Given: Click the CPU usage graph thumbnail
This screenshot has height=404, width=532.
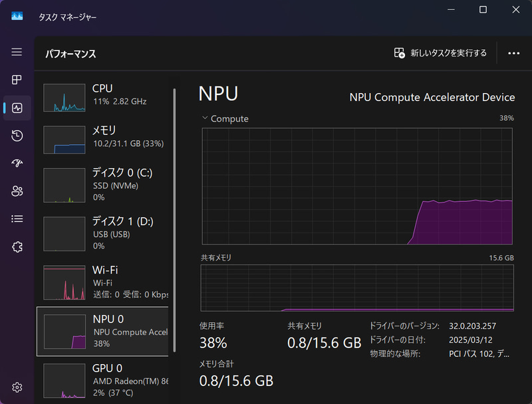Looking at the screenshot, I should (x=65, y=97).
